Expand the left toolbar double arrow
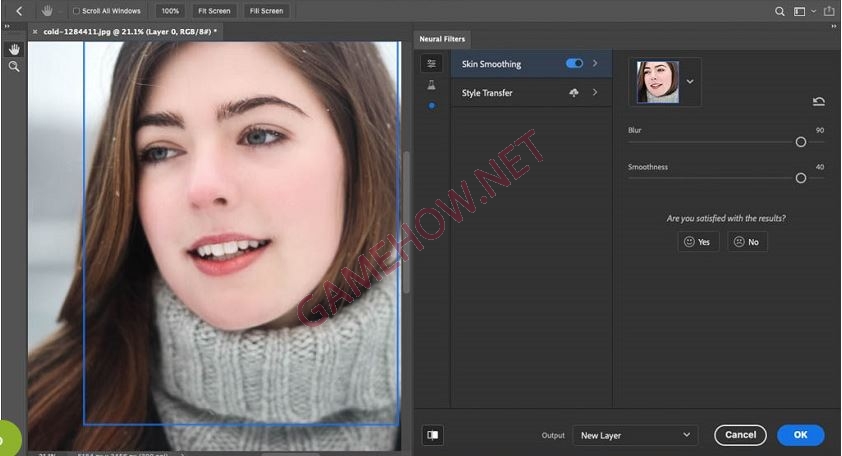This screenshot has height=456, width=842. (x=7, y=26)
